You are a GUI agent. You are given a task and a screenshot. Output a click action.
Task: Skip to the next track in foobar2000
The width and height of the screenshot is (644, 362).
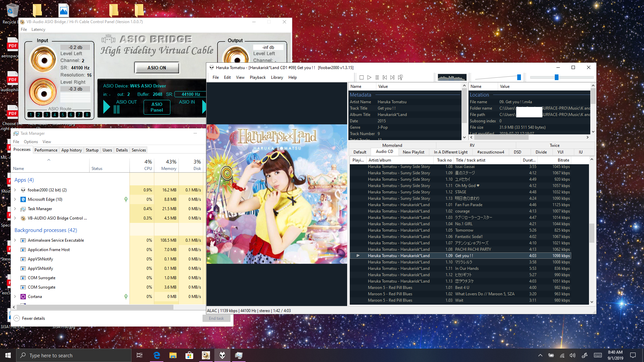click(392, 77)
